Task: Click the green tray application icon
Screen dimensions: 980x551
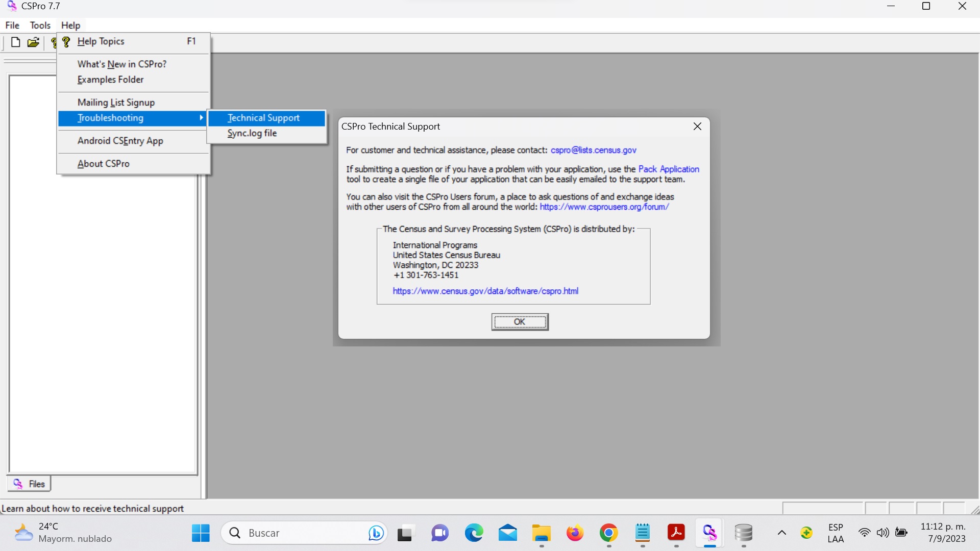Action: pyautogui.click(x=806, y=533)
